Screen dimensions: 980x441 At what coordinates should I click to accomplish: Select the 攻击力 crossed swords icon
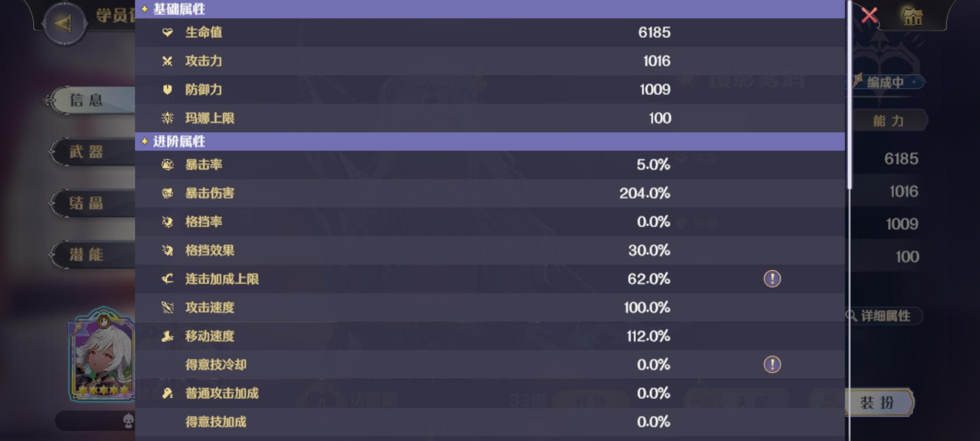167,61
